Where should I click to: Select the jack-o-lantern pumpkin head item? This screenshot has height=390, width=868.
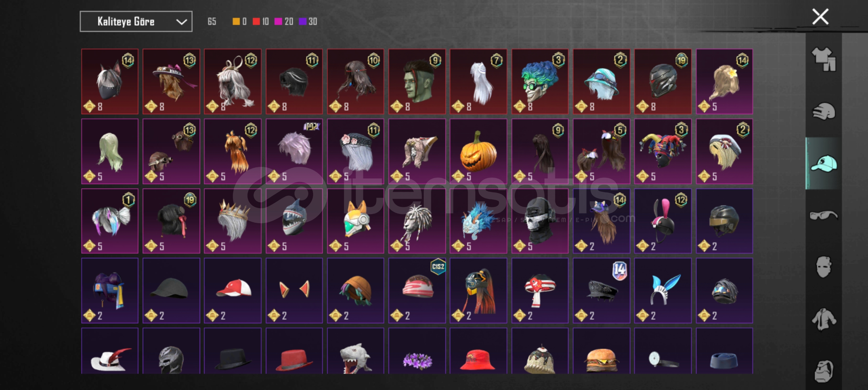(478, 151)
